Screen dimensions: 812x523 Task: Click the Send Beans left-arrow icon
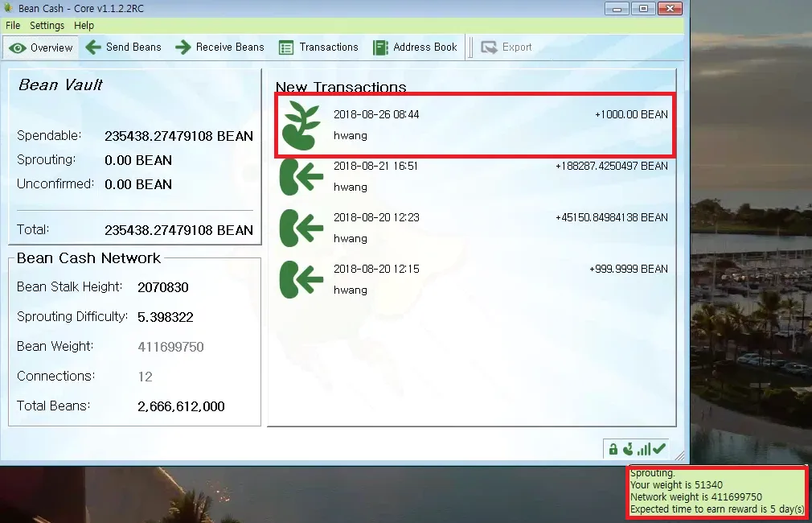coord(93,47)
